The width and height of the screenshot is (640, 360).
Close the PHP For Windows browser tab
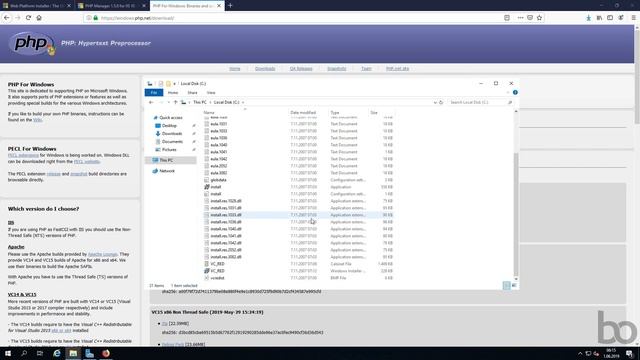point(219,6)
